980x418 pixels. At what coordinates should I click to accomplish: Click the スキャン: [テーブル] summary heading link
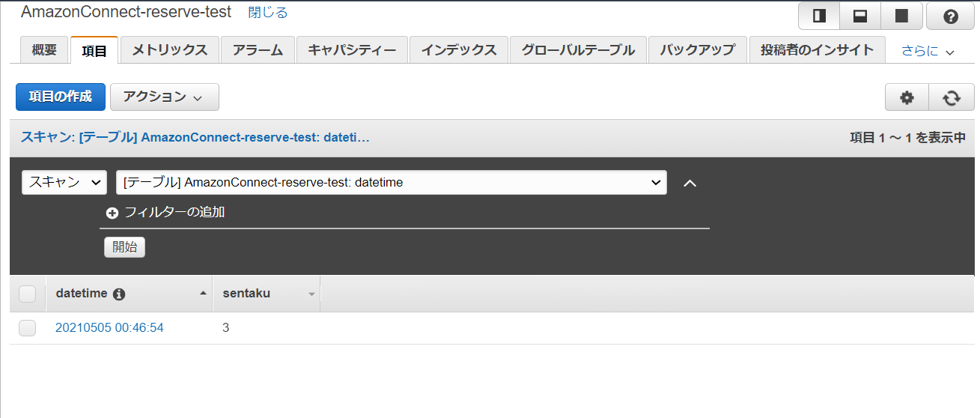coord(195,138)
